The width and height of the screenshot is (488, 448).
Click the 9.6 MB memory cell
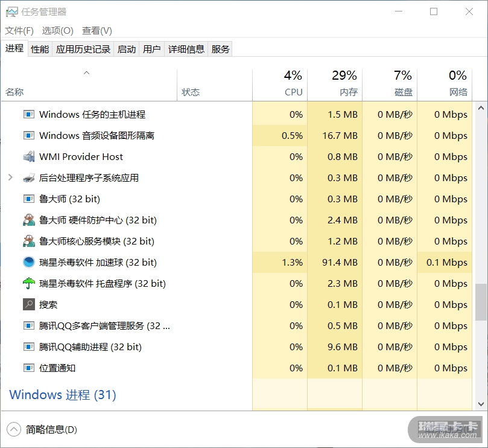335,347
